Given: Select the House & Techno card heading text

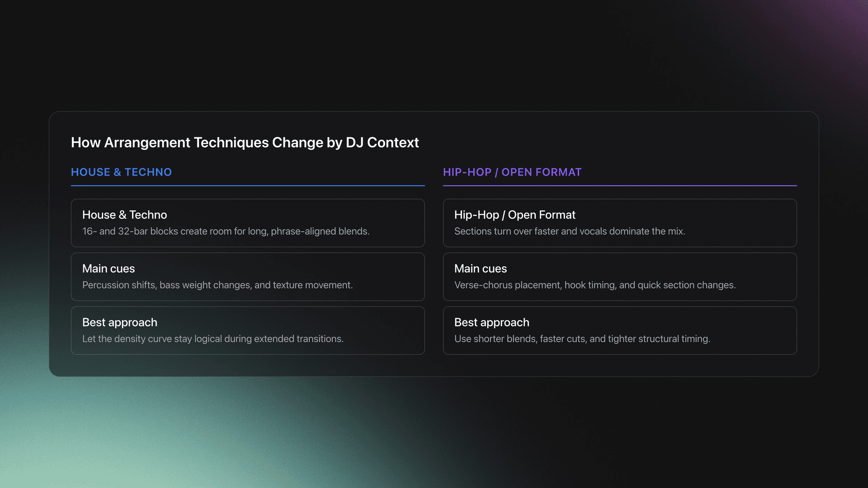Looking at the screenshot, I should (x=124, y=215).
